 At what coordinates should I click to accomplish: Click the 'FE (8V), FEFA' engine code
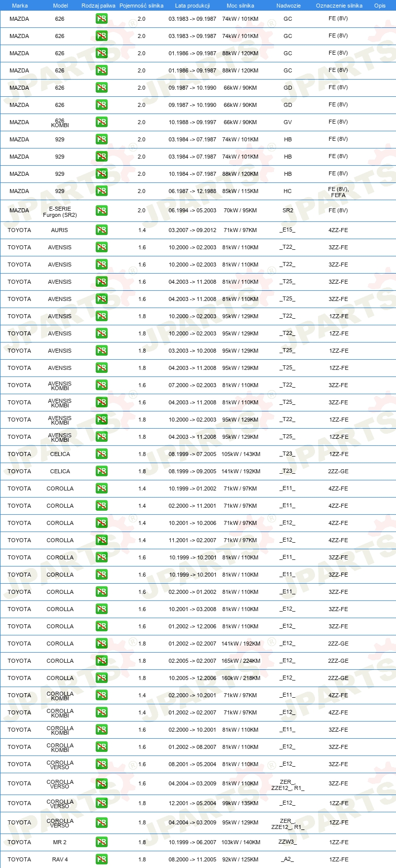click(x=338, y=192)
